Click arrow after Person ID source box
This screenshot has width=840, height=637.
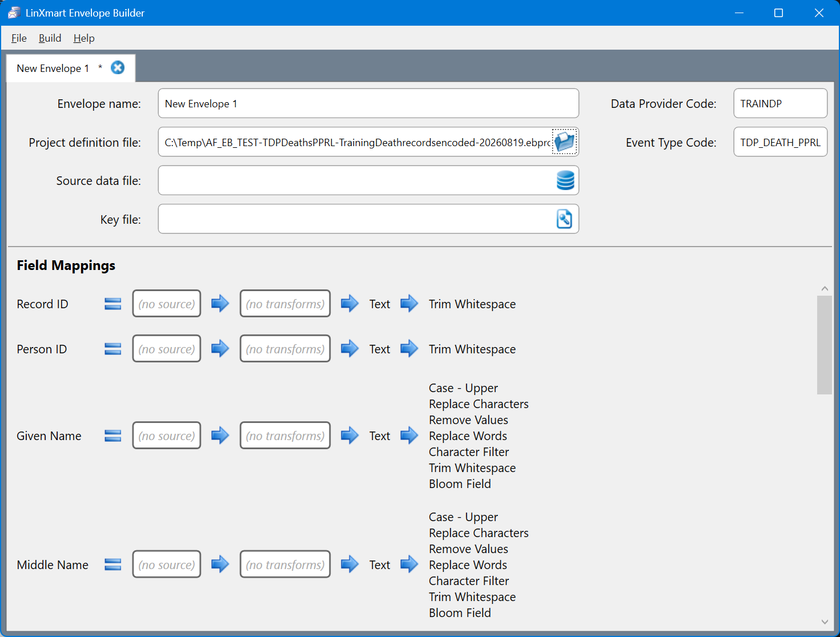(x=220, y=349)
